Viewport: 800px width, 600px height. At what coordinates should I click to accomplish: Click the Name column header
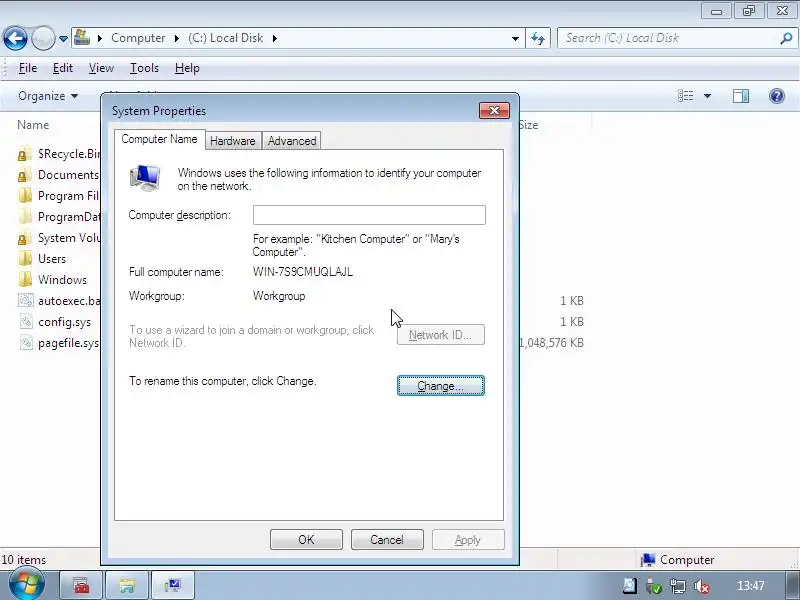(x=33, y=125)
